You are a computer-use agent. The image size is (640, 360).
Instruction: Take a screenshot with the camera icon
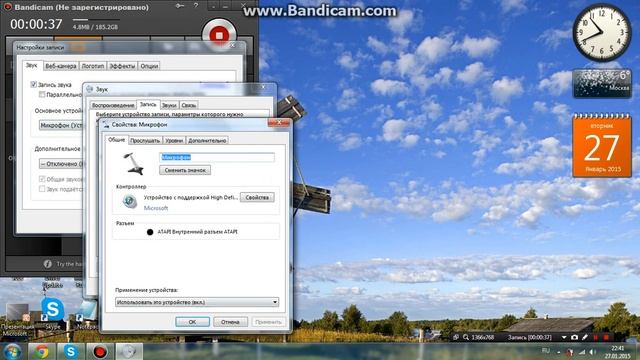pyautogui.click(x=574, y=337)
